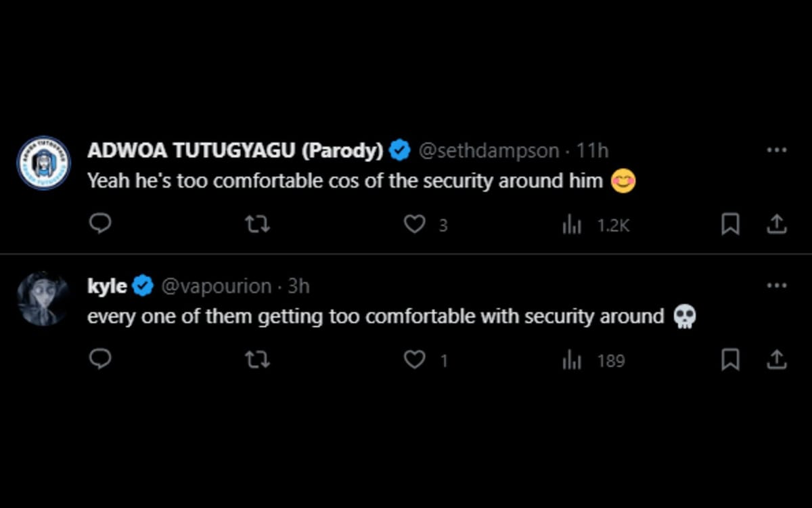Screen dimensions: 812x508
Task: Click the ADWOA TUTUGYAGU (Parody) display name
Action: (x=235, y=150)
